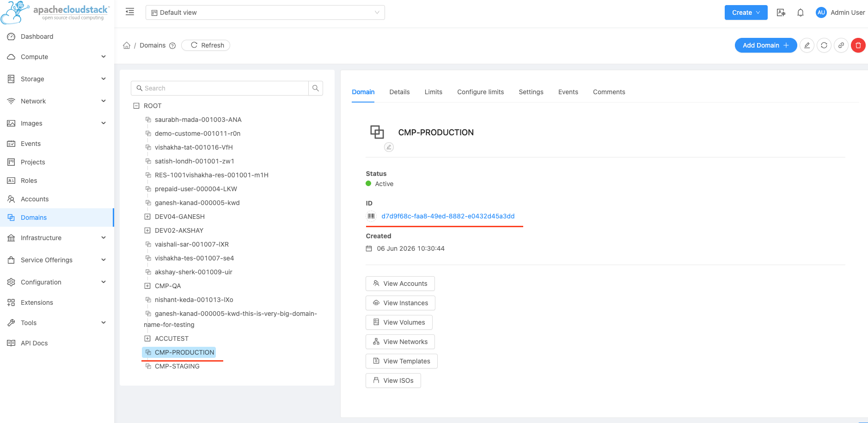
Task: Select ganesh-kanad-000005-kwd domain
Action: (x=197, y=203)
